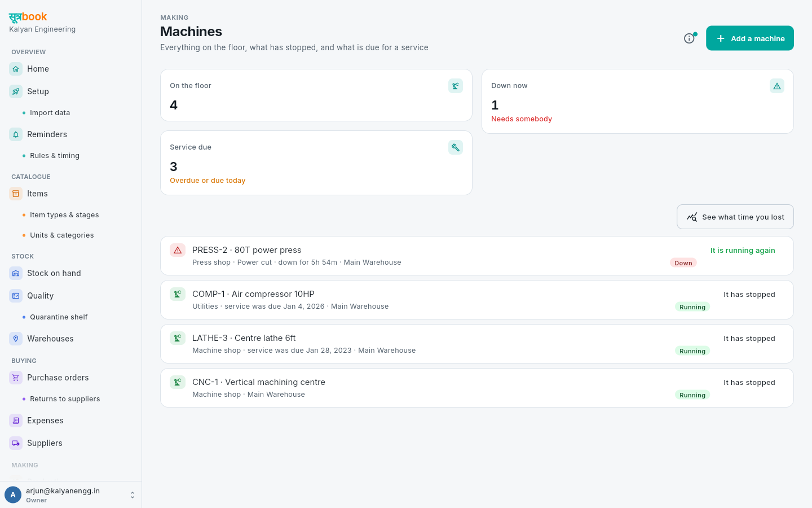Click the sutrabook logo
The height and width of the screenshot is (508, 812).
pyautogui.click(x=28, y=17)
